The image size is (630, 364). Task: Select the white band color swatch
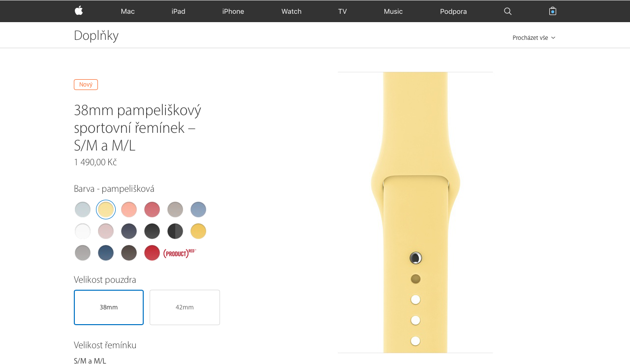click(83, 231)
